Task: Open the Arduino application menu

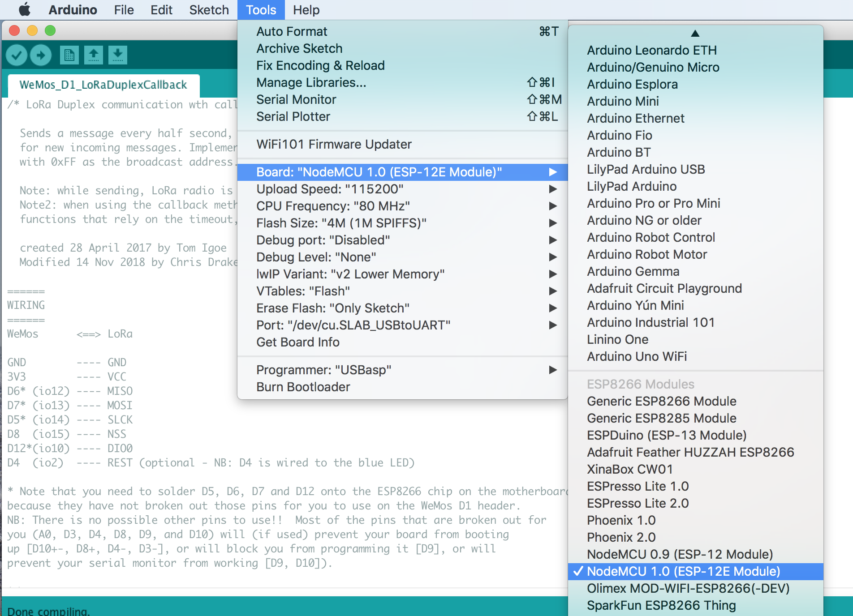Action: tap(73, 10)
